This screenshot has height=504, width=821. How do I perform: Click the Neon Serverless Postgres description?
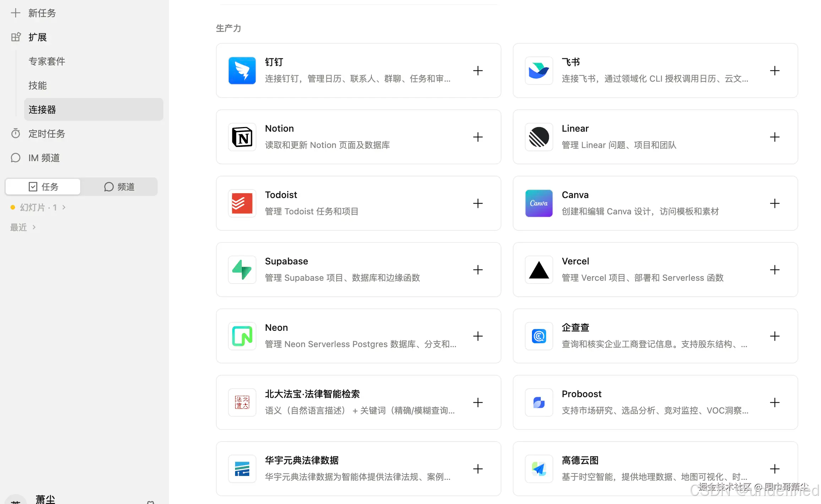[x=361, y=344]
